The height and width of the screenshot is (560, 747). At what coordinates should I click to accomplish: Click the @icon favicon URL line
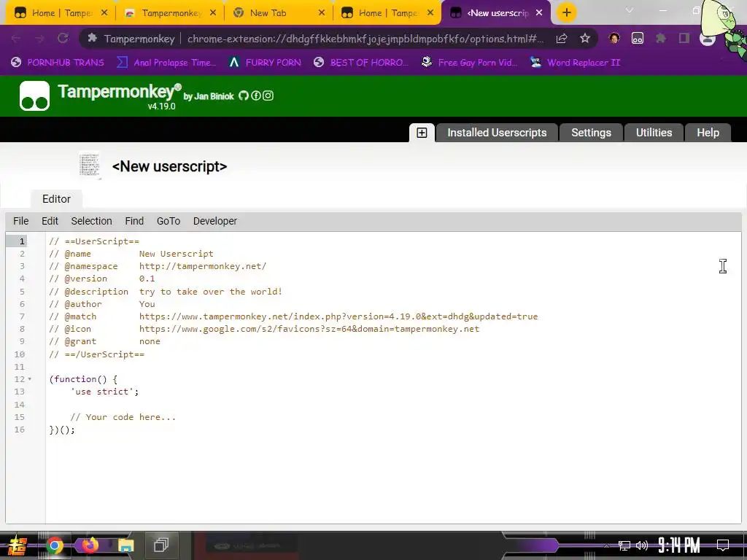[264, 329]
